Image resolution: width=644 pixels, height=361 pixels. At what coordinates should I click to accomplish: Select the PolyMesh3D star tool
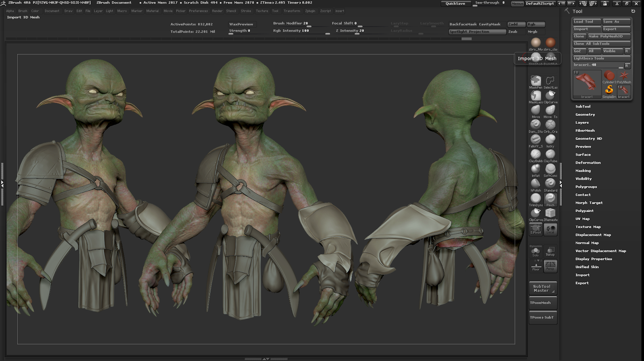coord(624,77)
